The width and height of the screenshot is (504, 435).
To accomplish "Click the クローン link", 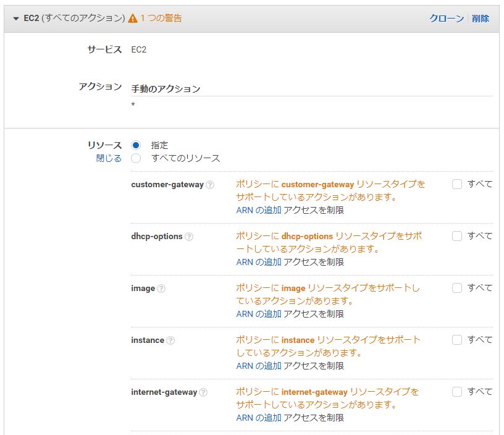I will click(x=447, y=19).
